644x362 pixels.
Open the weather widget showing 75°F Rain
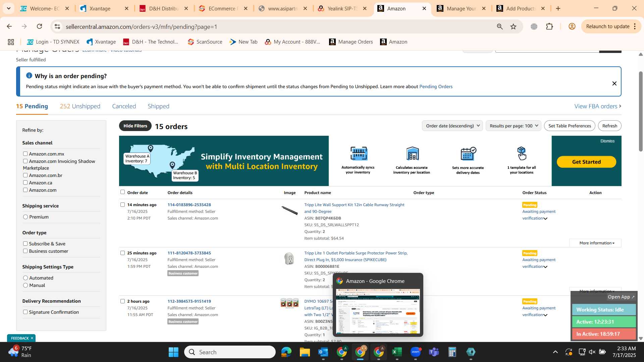[20, 352]
